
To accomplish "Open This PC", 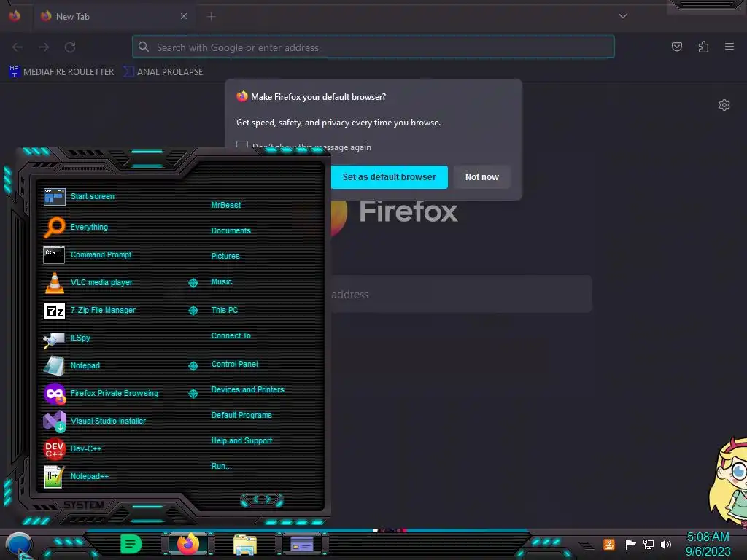I will pyautogui.click(x=225, y=310).
